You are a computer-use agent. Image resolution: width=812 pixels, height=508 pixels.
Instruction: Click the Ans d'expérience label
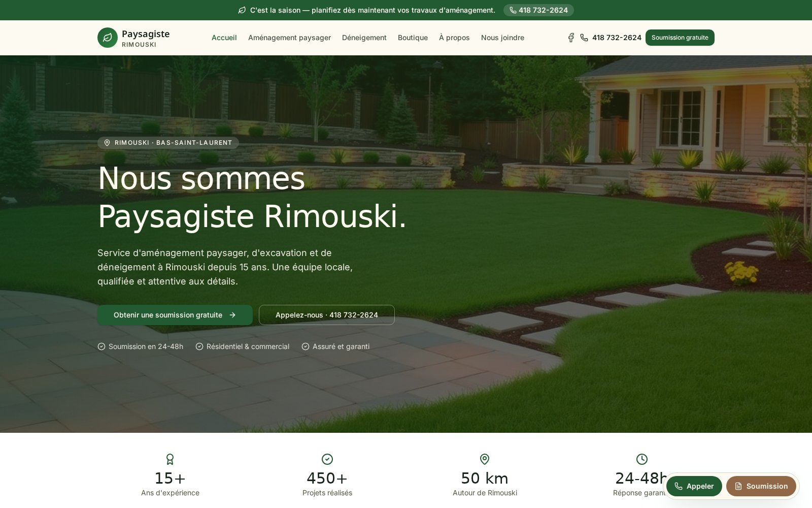click(170, 493)
